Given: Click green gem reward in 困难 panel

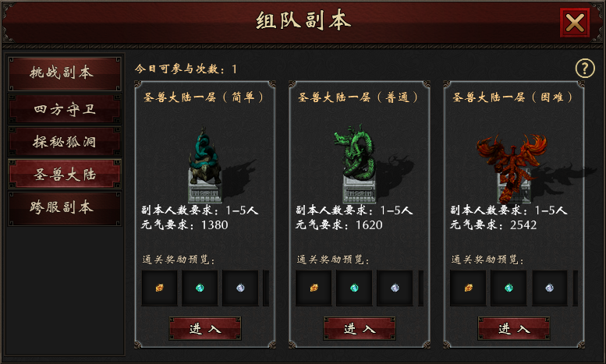Looking at the screenshot, I should (509, 288).
